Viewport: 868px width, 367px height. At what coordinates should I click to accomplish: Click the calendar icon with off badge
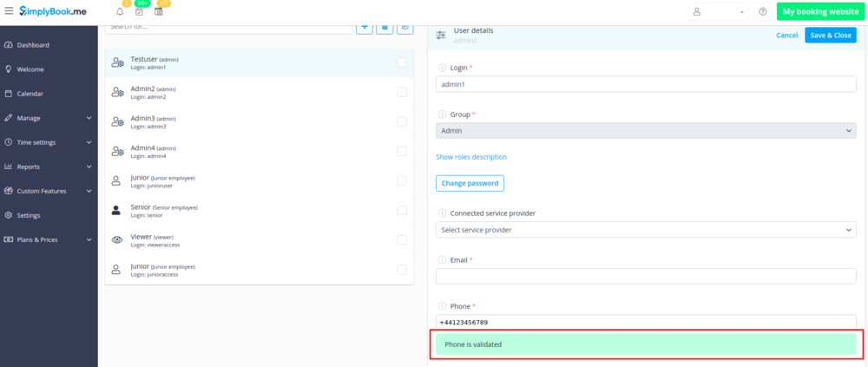coord(159,12)
